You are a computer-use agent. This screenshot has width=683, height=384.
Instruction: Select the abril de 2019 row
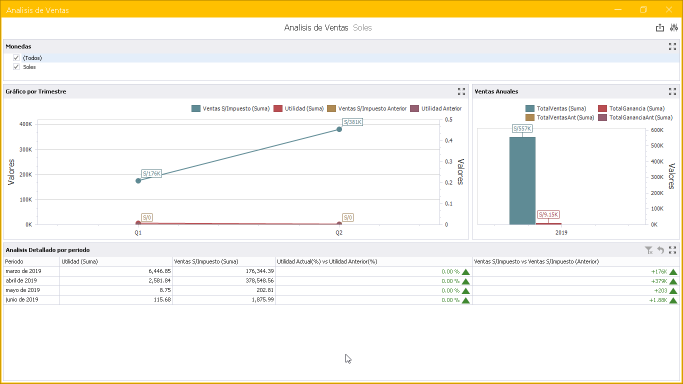click(342, 281)
